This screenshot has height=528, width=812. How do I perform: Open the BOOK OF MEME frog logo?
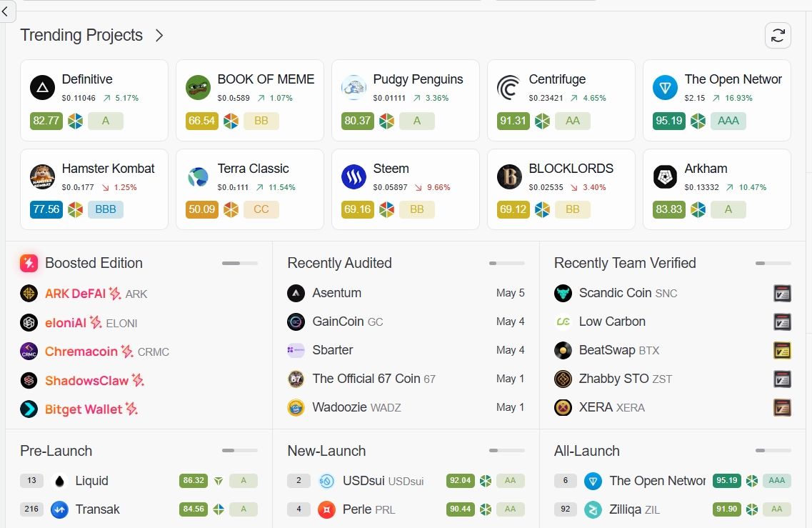pyautogui.click(x=199, y=88)
